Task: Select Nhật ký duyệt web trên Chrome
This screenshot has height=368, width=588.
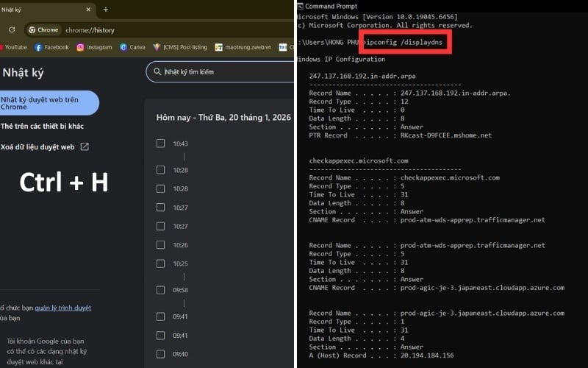Action: pyautogui.click(x=49, y=103)
